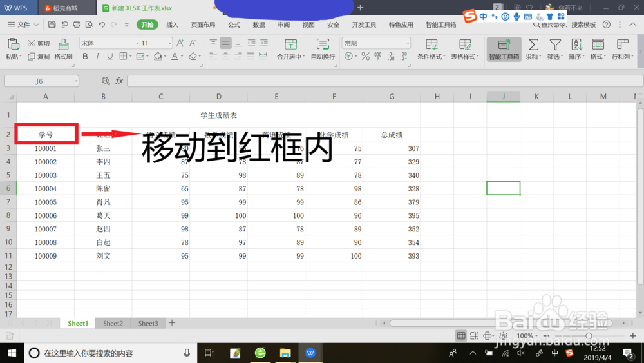
Task: Open the font name dropdown (宋体)
Action: pos(137,43)
